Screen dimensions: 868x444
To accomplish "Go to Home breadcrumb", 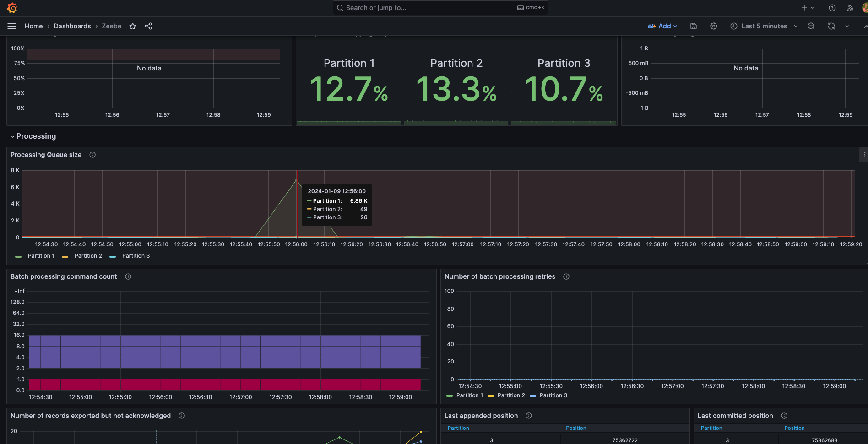I will coord(33,26).
